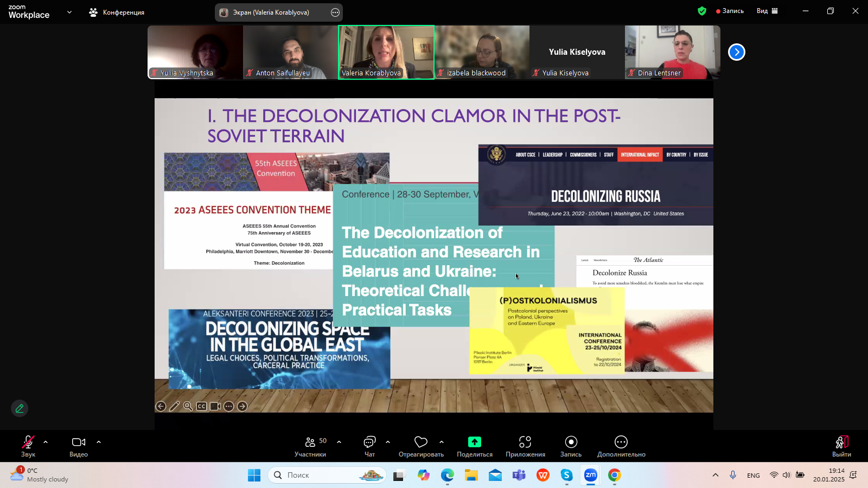
Task: Expand audio options arrow next to Звук
Action: point(46,442)
